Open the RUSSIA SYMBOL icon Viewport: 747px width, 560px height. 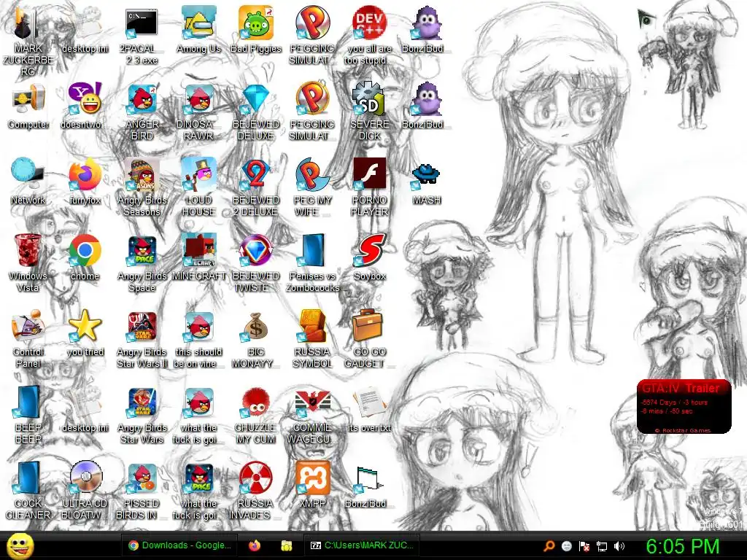pyautogui.click(x=312, y=327)
